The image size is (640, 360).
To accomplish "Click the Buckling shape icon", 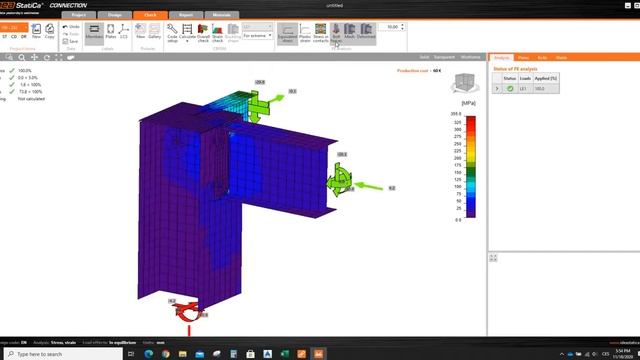I will click(x=233, y=33).
